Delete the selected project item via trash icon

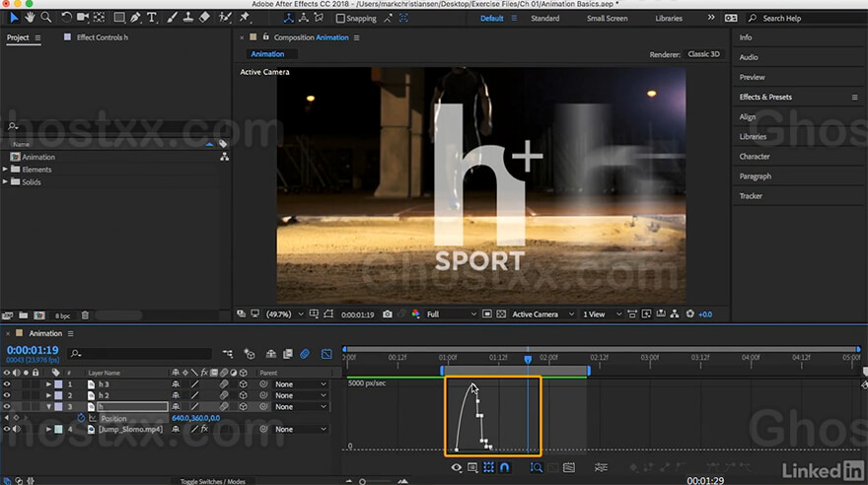85,315
